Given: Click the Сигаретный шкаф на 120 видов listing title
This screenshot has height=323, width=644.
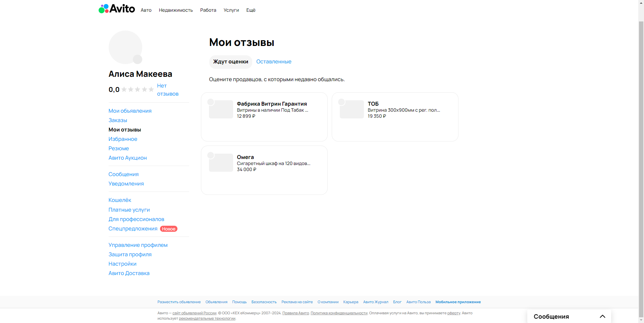Looking at the screenshot, I should pos(274,164).
